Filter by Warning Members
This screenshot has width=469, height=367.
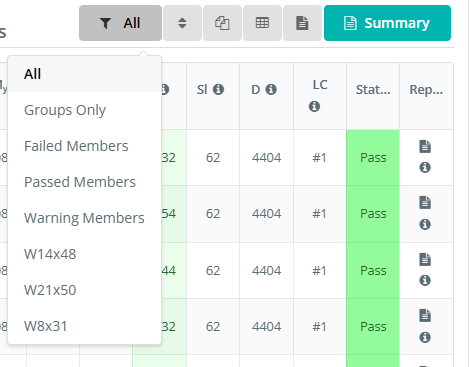tap(85, 218)
